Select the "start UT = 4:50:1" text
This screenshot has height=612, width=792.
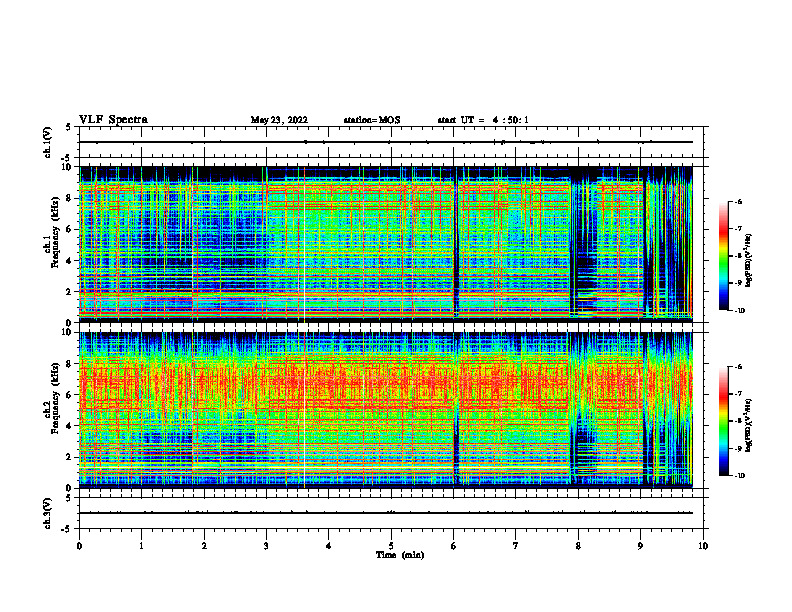[483, 120]
